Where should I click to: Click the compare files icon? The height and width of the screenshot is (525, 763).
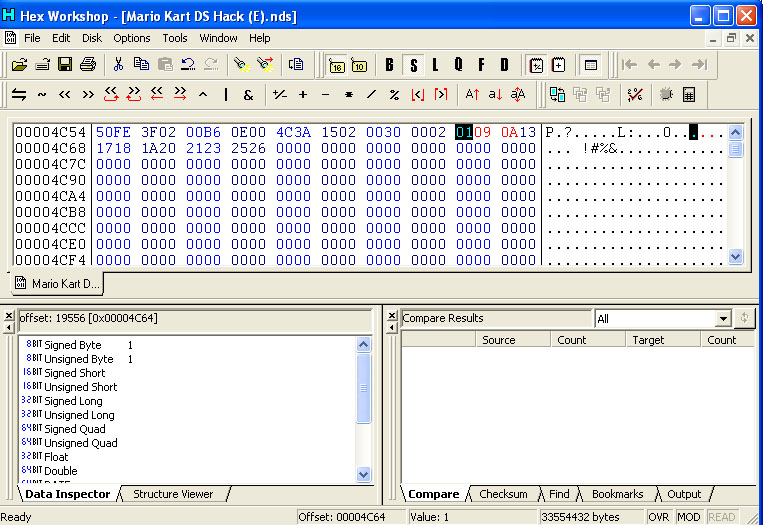coord(557,94)
